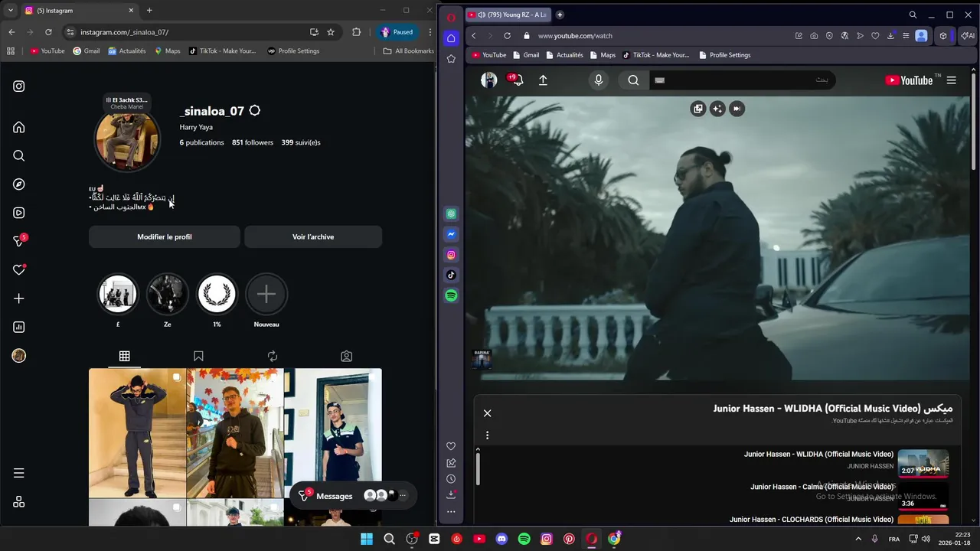Open Opera Easy Setup menu icon
This screenshot has height=551, width=980.
coord(906,36)
